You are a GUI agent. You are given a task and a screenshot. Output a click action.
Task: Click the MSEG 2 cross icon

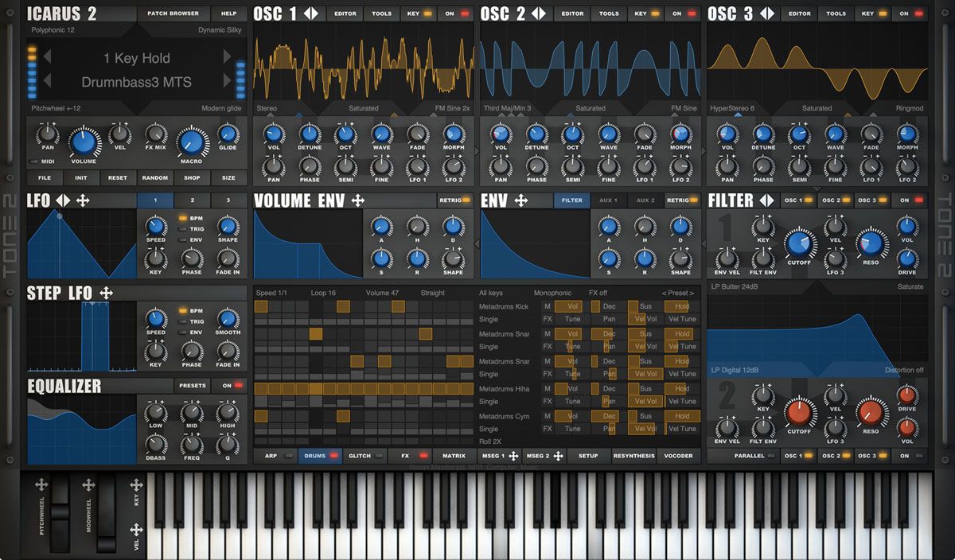[558, 456]
